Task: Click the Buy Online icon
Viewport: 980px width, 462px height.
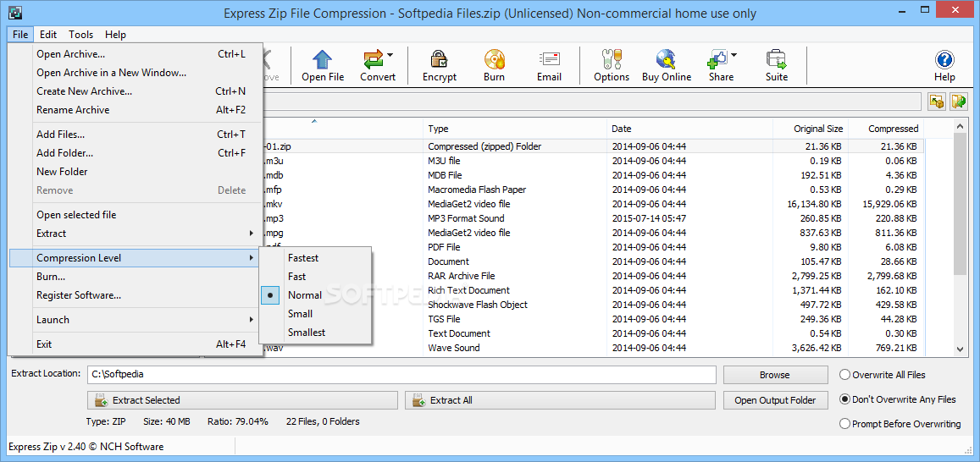Action: (667, 59)
